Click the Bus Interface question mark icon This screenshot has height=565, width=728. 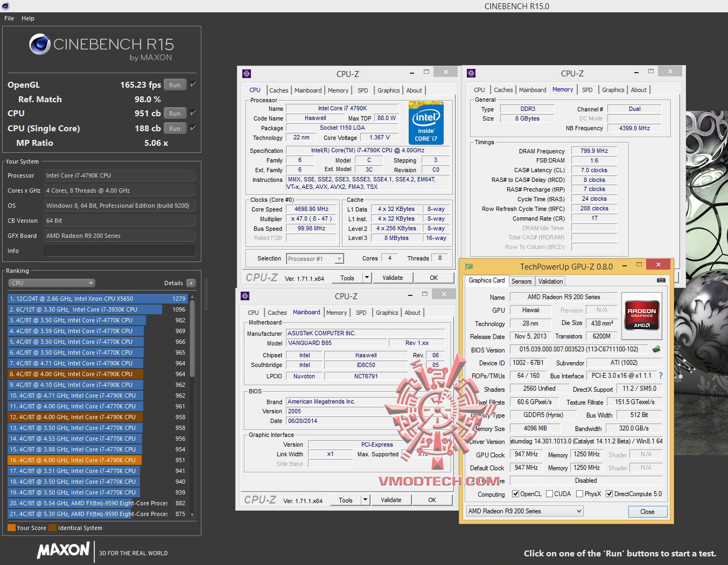click(x=661, y=376)
